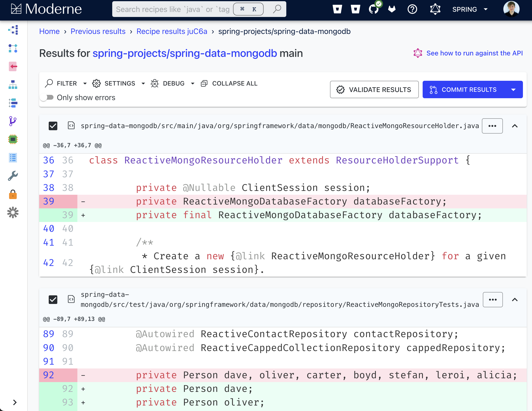Click the orange lock sidebar icon
Viewport: 532px width, 411px height.
tap(13, 195)
